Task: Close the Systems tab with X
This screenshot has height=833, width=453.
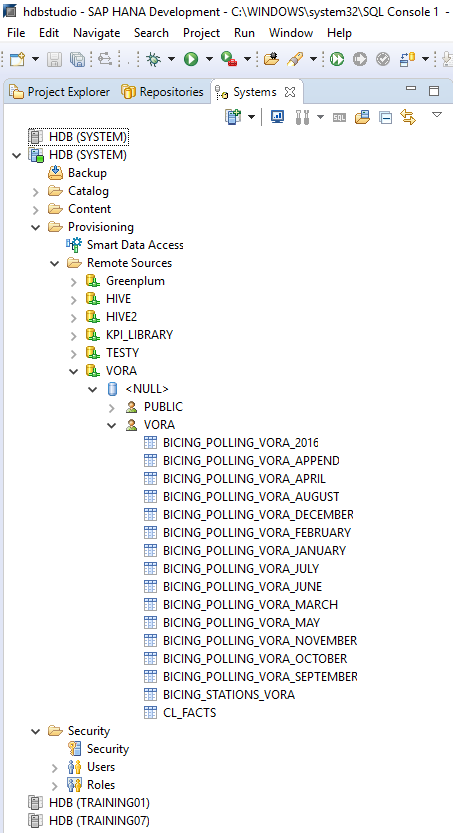Action: click(x=290, y=92)
